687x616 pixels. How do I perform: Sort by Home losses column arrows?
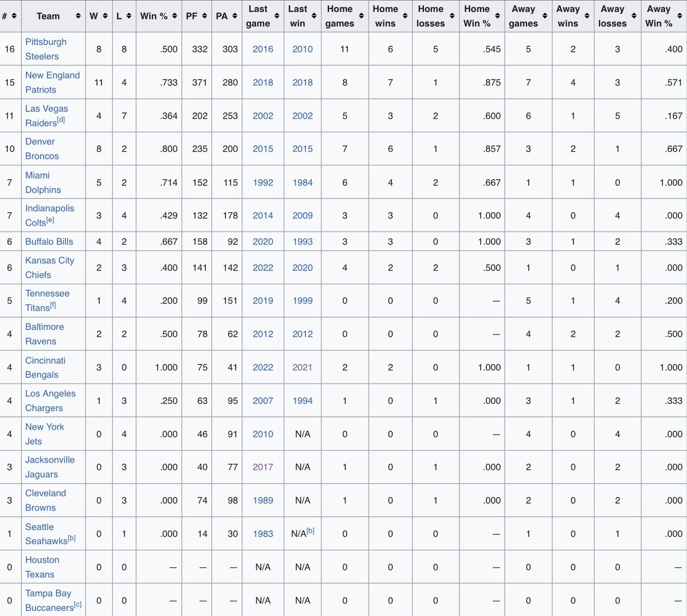click(452, 16)
